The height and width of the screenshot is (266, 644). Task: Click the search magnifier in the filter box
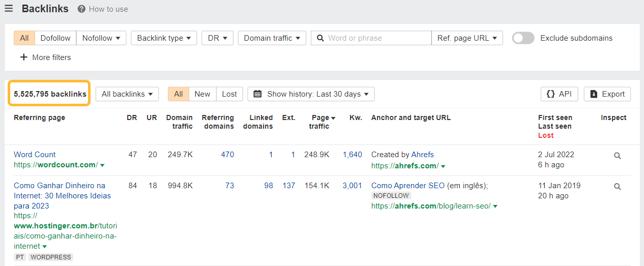[x=320, y=38]
